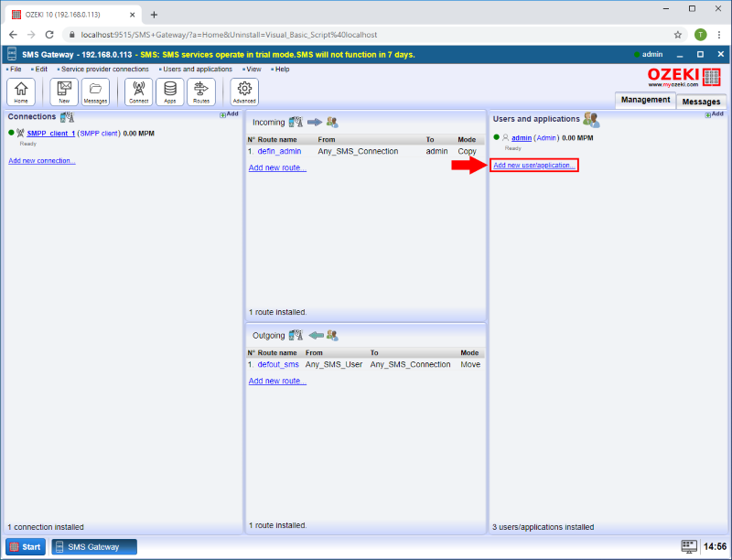This screenshot has width=732, height=560.
Task: Open the Advanced gear toolbar icon
Action: tap(244, 92)
